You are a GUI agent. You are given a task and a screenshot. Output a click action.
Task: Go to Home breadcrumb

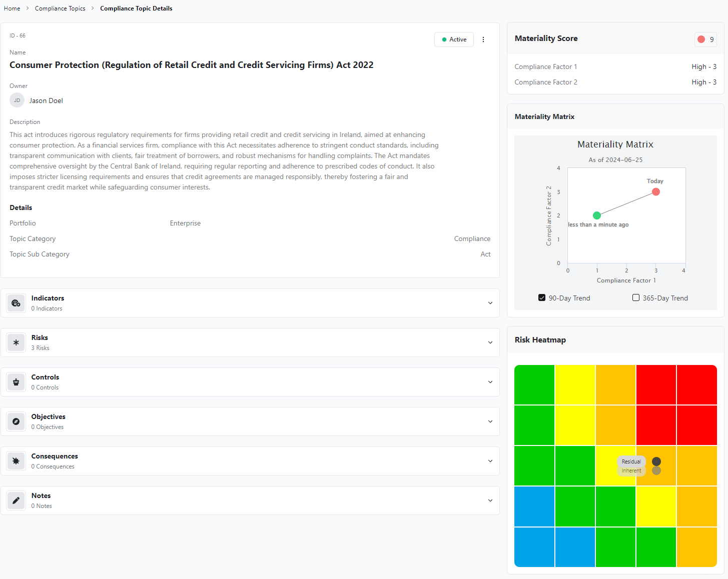(x=12, y=8)
